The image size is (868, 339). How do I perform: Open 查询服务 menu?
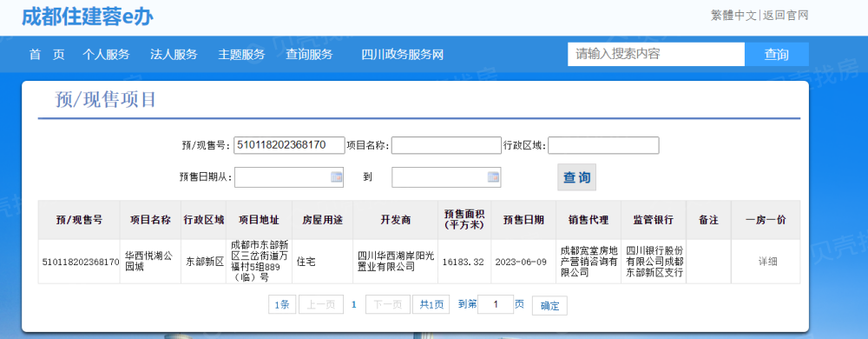pyautogui.click(x=310, y=54)
